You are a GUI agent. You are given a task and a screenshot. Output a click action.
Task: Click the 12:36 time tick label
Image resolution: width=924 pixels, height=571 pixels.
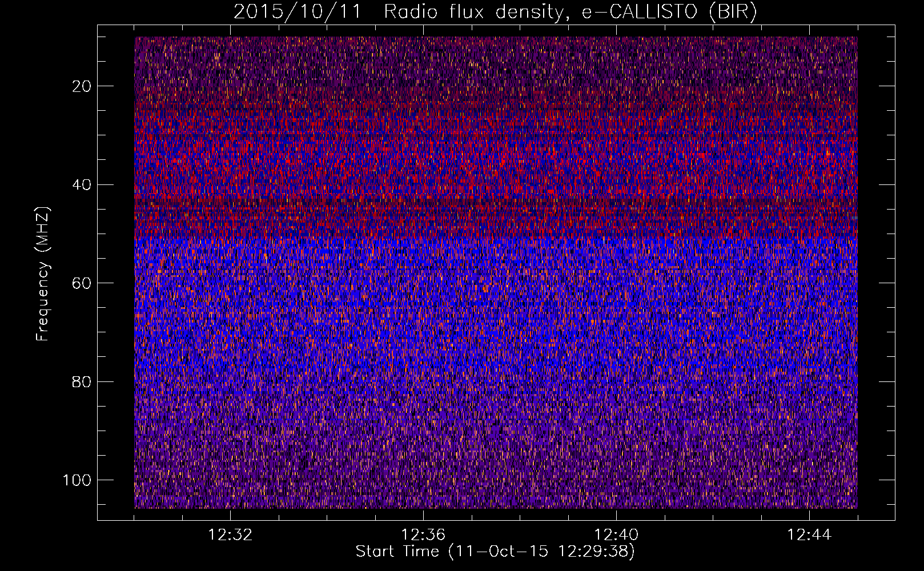click(x=423, y=535)
